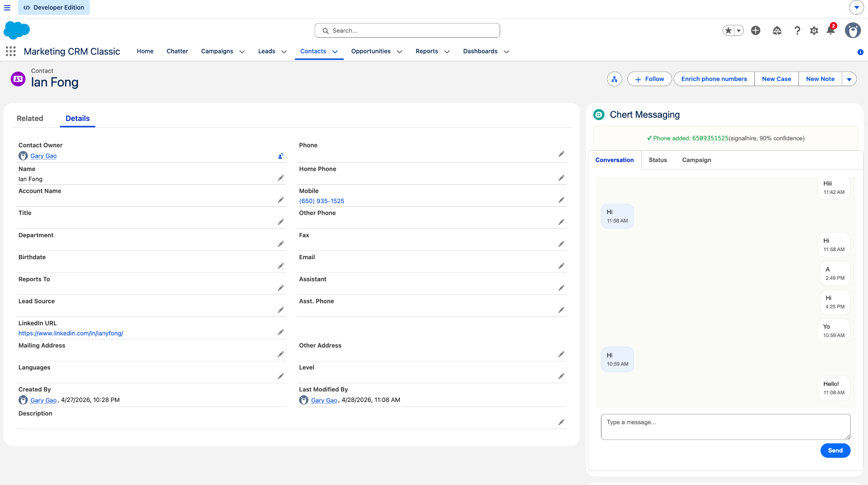Open Gary Gao contact owner link
This screenshot has width=868, height=485.
tap(43, 156)
